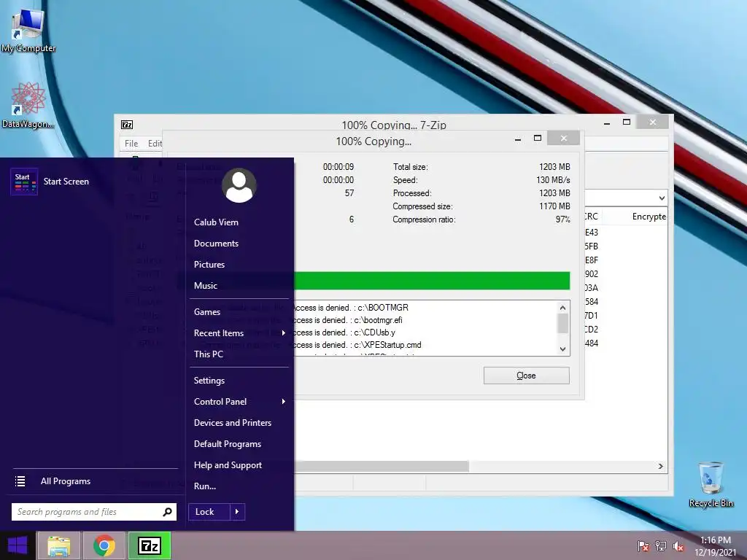The height and width of the screenshot is (560, 747).
Task: Click the 7-Zip horizontal scroll right arrow
Action: (x=661, y=466)
